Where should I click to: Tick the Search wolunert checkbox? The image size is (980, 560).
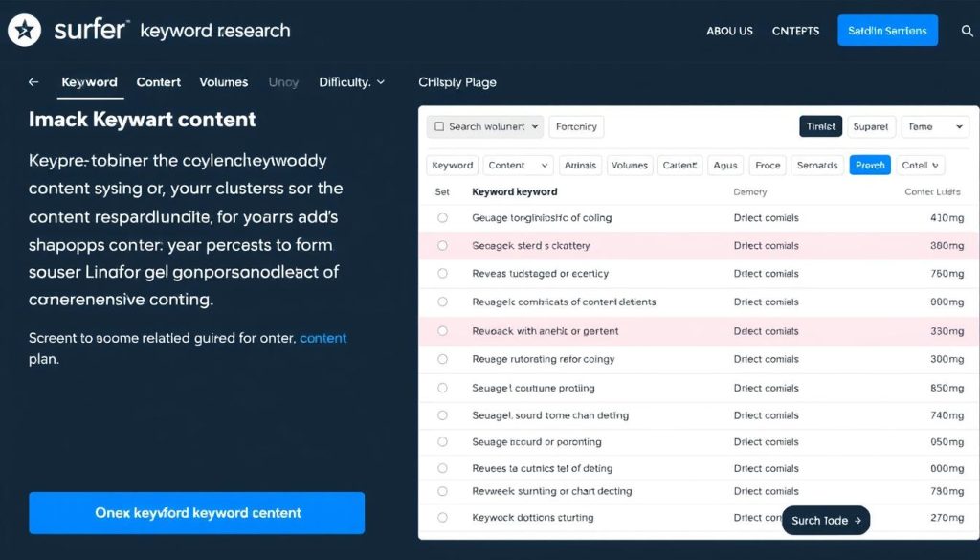click(x=438, y=125)
